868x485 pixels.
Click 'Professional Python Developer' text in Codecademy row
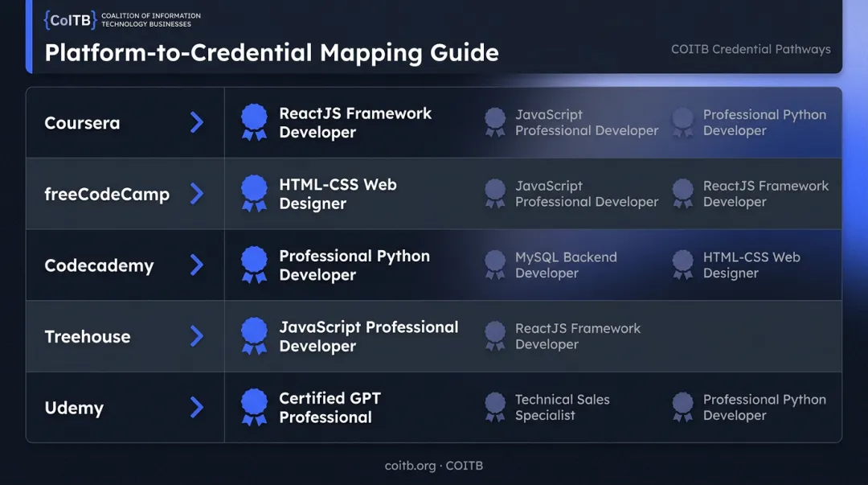[x=354, y=265]
